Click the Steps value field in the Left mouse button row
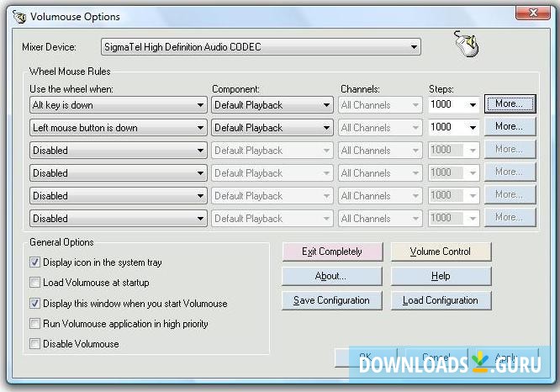Image resolution: width=560 pixels, height=392 pixels. tap(447, 127)
